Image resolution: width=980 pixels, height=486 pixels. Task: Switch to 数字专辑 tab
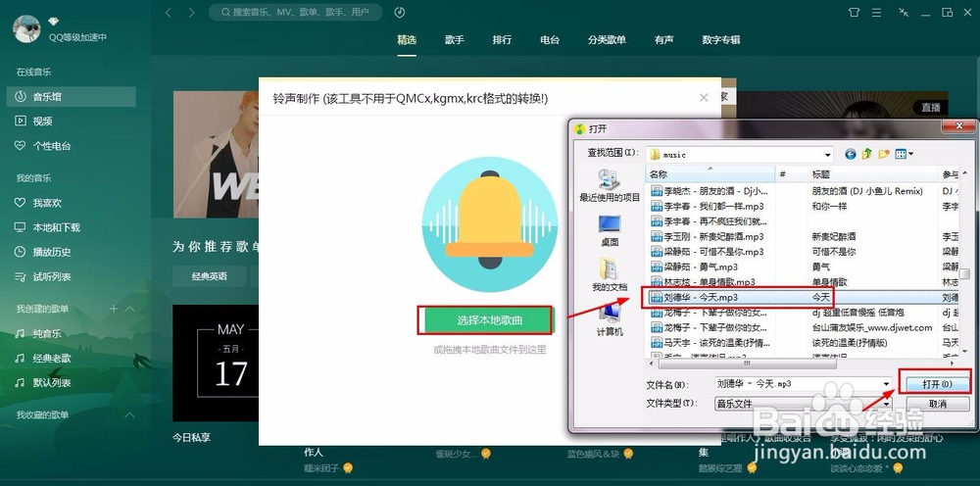point(721,39)
